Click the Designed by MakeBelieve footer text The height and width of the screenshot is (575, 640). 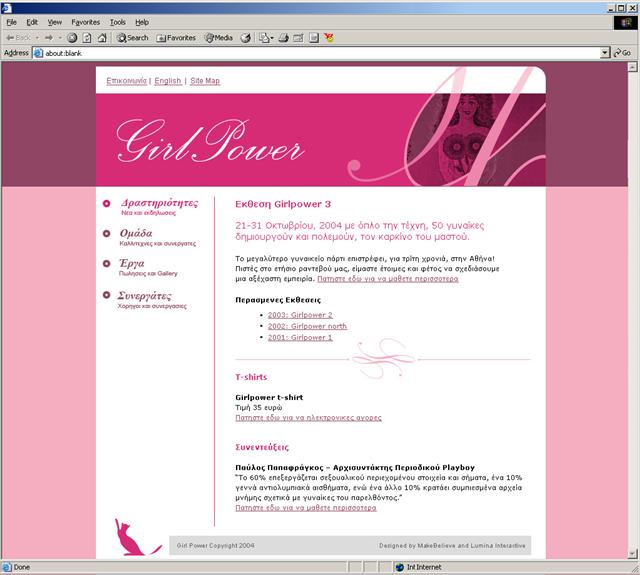point(452,546)
